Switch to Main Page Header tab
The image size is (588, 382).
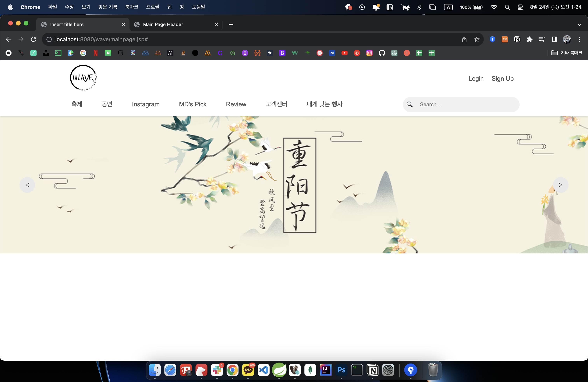163,25
